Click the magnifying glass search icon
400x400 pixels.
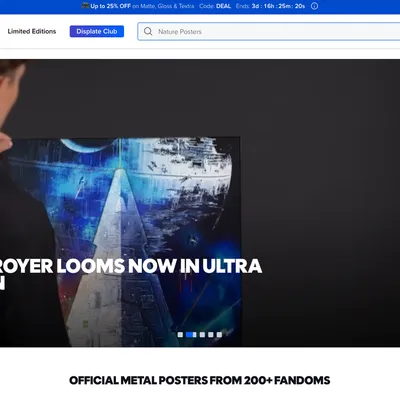(x=148, y=31)
